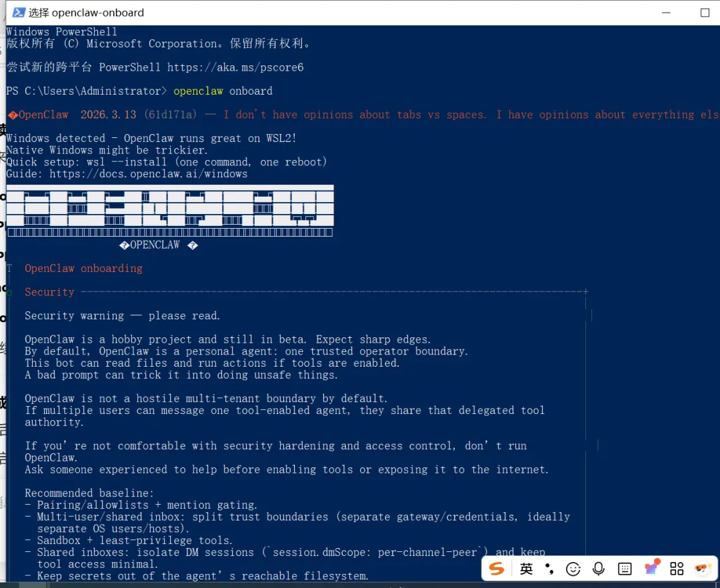The height and width of the screenshot is (588, 720).
Task: Click 'Windows detected - OpenClaw runs great on WSL2!'
Action: pos(151,138)
